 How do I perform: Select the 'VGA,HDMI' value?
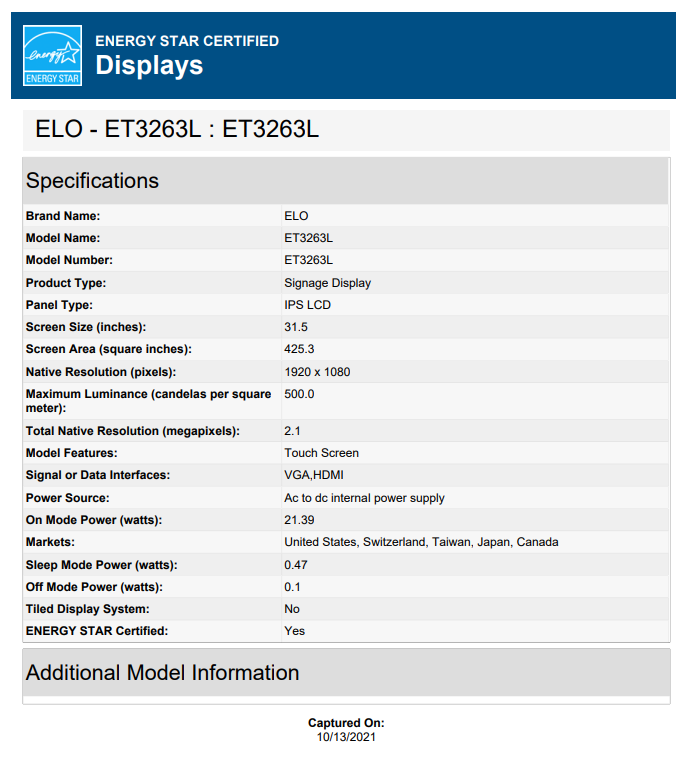[x=314, y=475]
